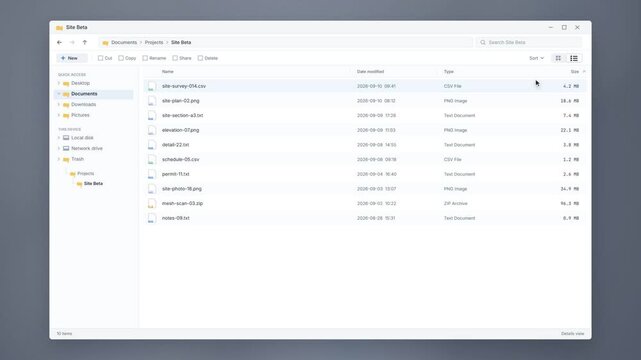Viewport: 641px width, 360px height.
Task: Click file icon for notes-09.txt
Action: (x=152, y=218)
